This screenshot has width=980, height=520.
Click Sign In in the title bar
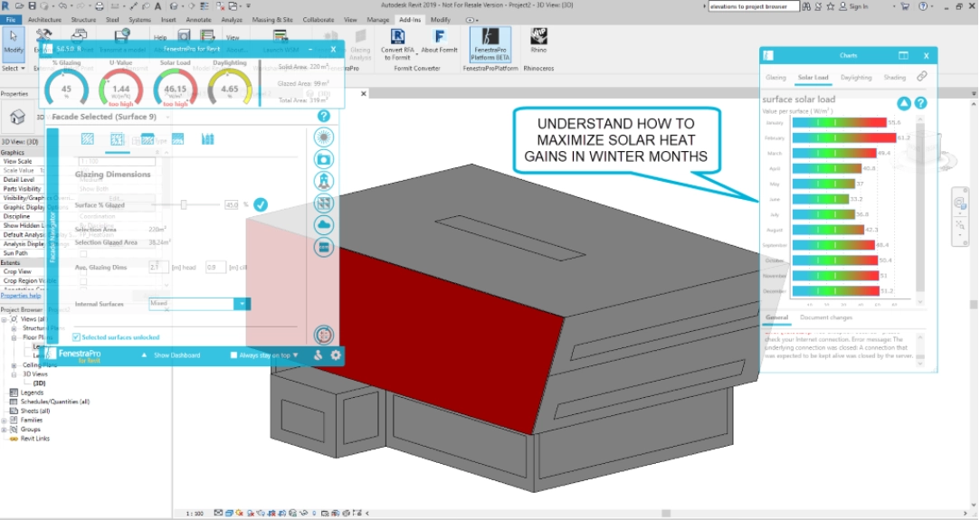point(858,6)
